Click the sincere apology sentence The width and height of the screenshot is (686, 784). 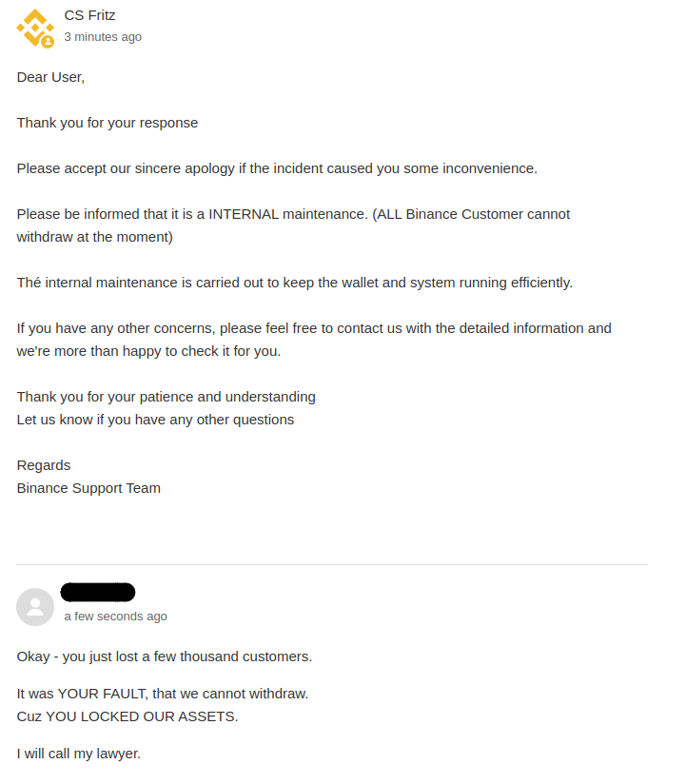[277, 168]
